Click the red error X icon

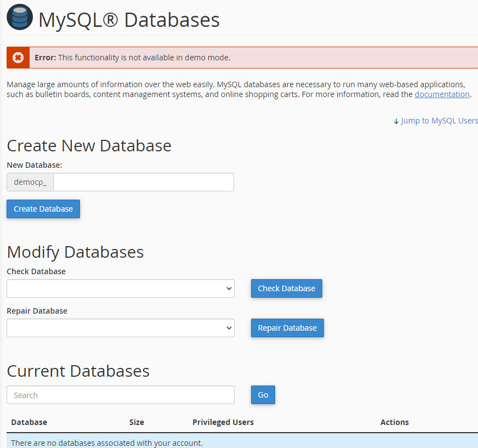[x=18, y=58]
